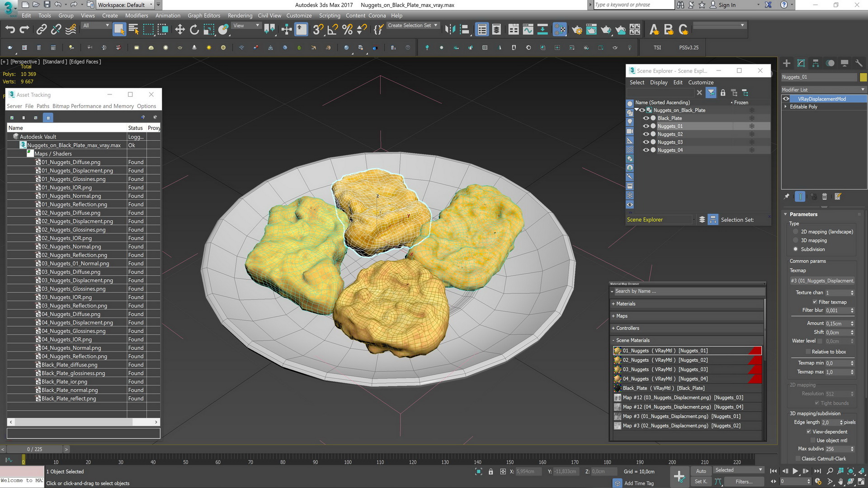Hide Nuggets_04 with its eye icon
The image size is (868, 488).
coord(646,150)
